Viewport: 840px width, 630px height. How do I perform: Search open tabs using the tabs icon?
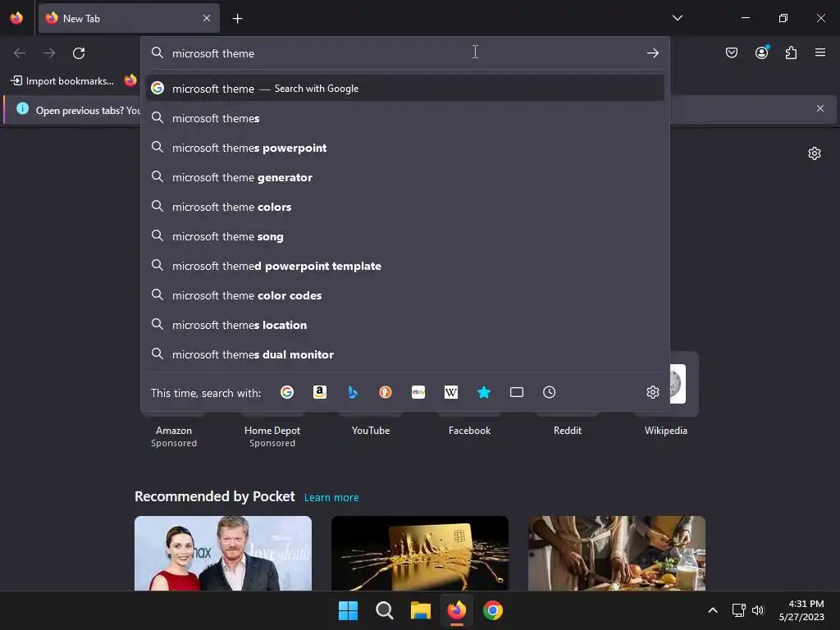517,392
